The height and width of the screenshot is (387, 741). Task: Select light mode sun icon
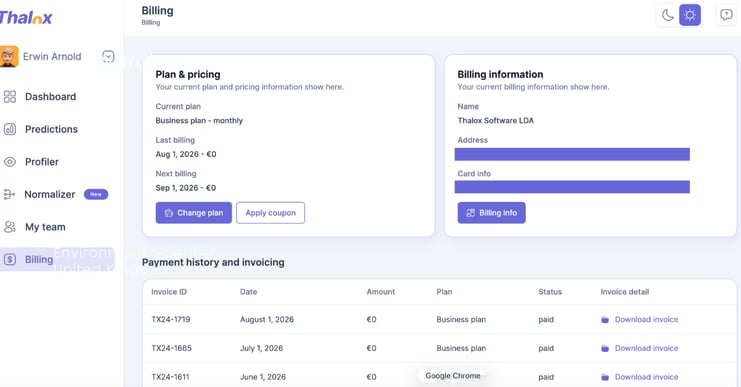[x=689, y=15]
